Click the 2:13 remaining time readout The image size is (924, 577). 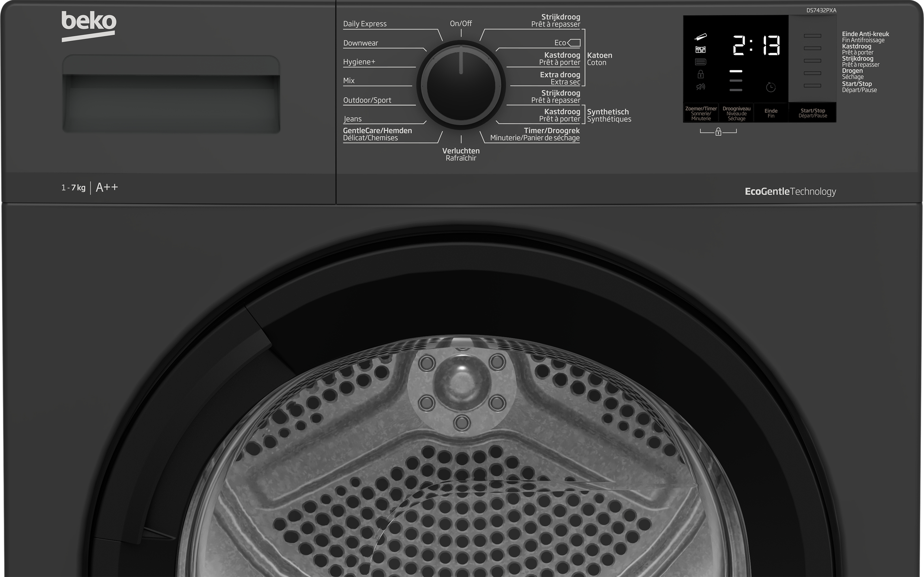pos(756,45)
